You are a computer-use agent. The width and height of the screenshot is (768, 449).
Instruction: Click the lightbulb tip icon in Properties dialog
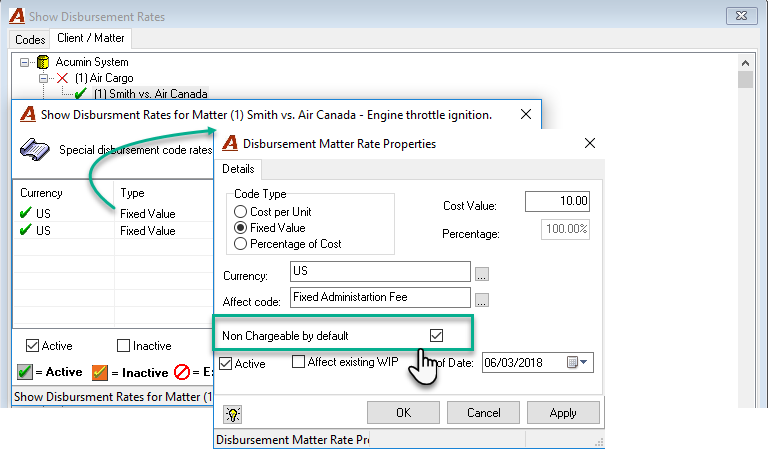[x=233, y=414]
